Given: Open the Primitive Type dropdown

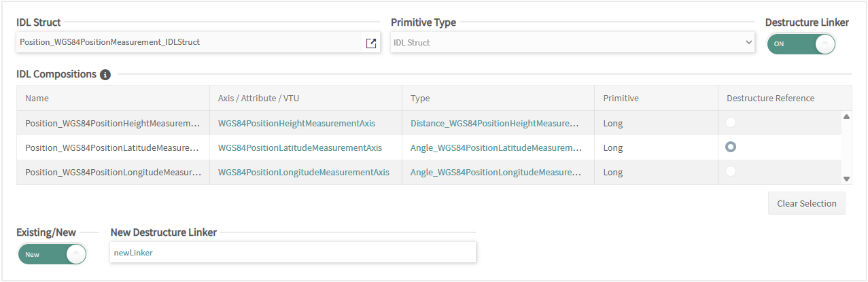Looking at the screenshot, I should (x=572, y=42).
